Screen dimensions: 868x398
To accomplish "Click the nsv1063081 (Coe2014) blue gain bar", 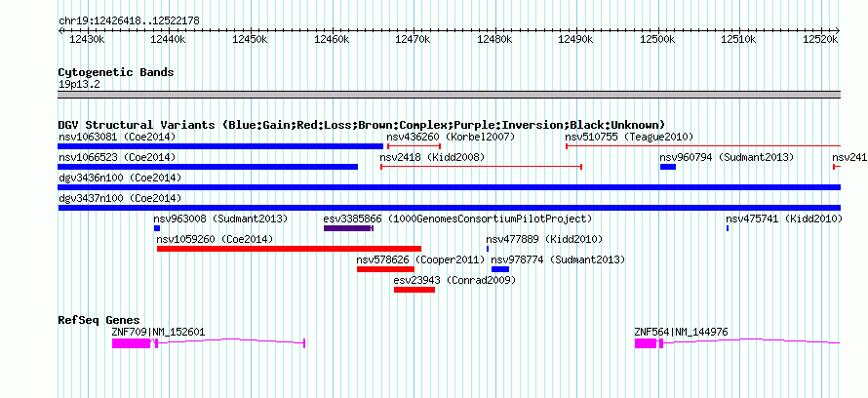I will pyautogui.click(x=220, y=146).
